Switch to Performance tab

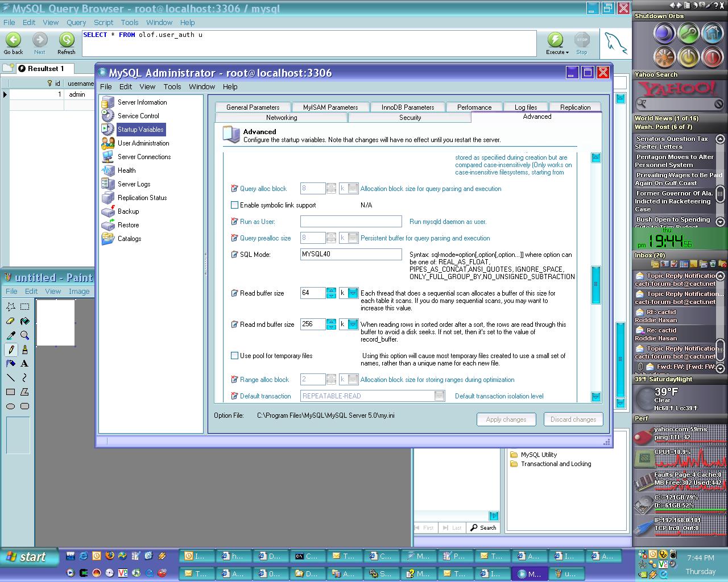click(474, 107)
